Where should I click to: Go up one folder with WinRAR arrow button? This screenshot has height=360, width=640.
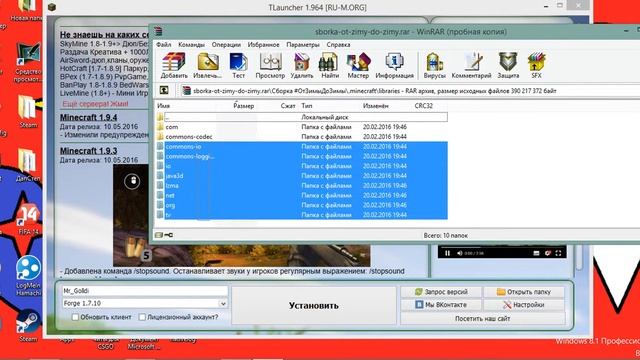click(164, 91)
